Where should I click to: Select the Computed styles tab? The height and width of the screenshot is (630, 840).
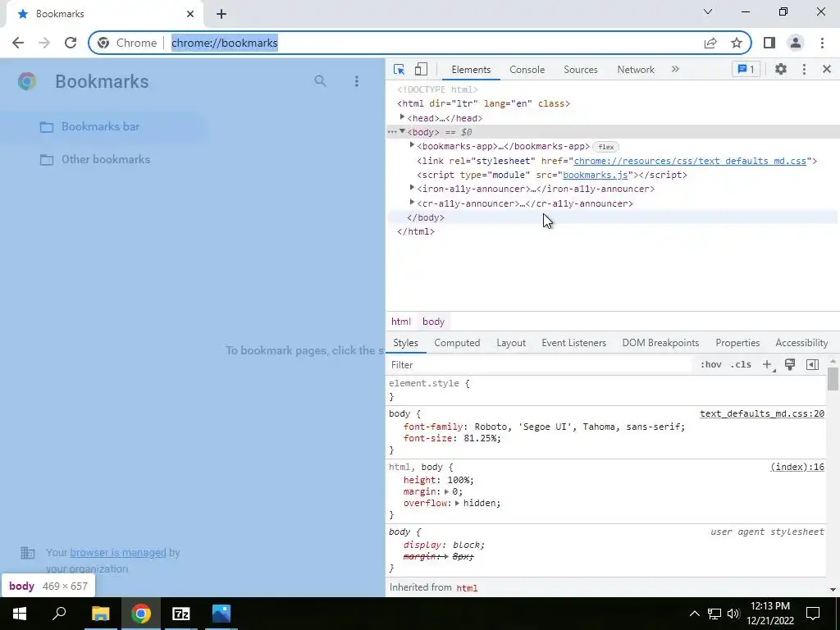tap(457, 343)
